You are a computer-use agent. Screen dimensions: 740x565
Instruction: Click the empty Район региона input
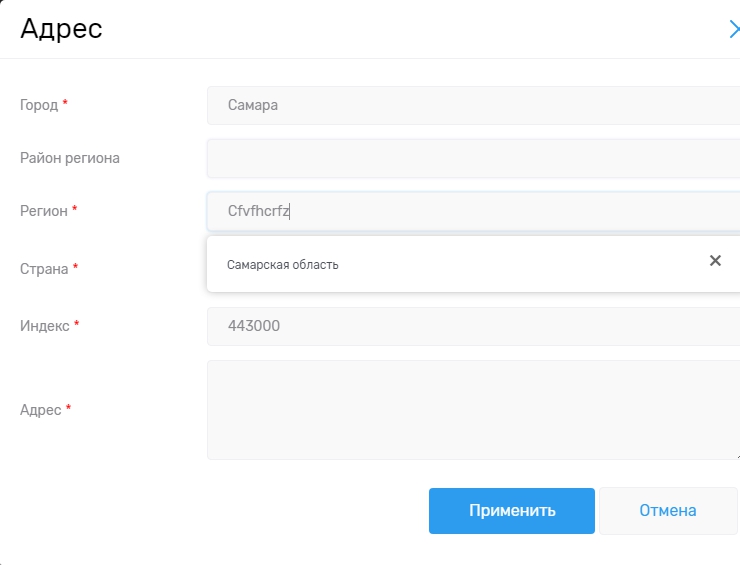click(472, 158)
